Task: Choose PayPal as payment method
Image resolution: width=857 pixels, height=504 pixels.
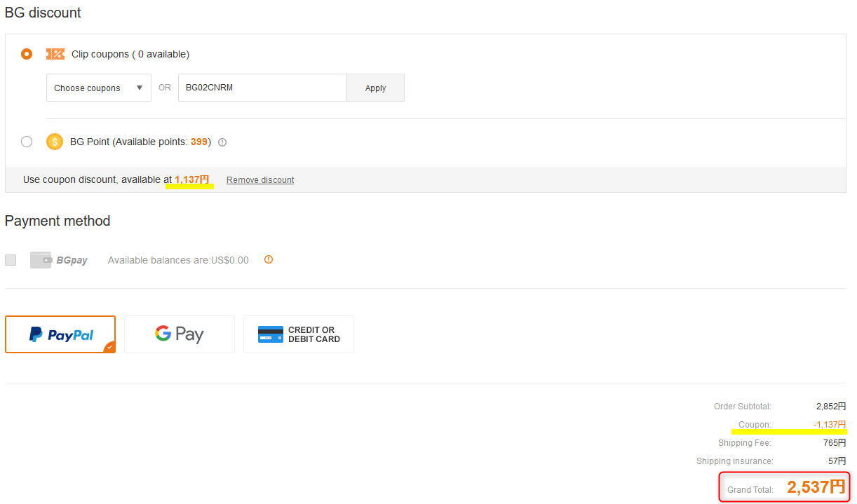Action: (60, 334)
